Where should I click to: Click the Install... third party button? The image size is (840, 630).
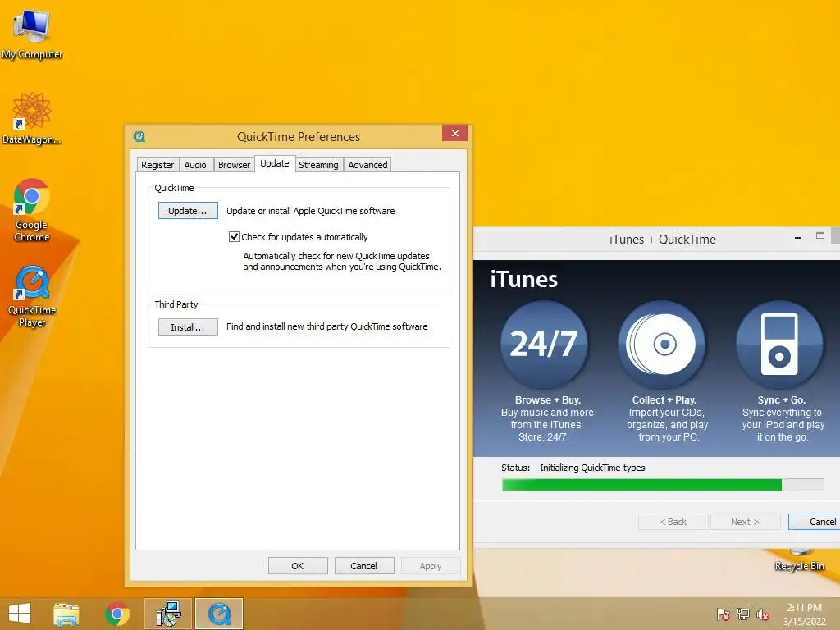(x=188, y=326)
